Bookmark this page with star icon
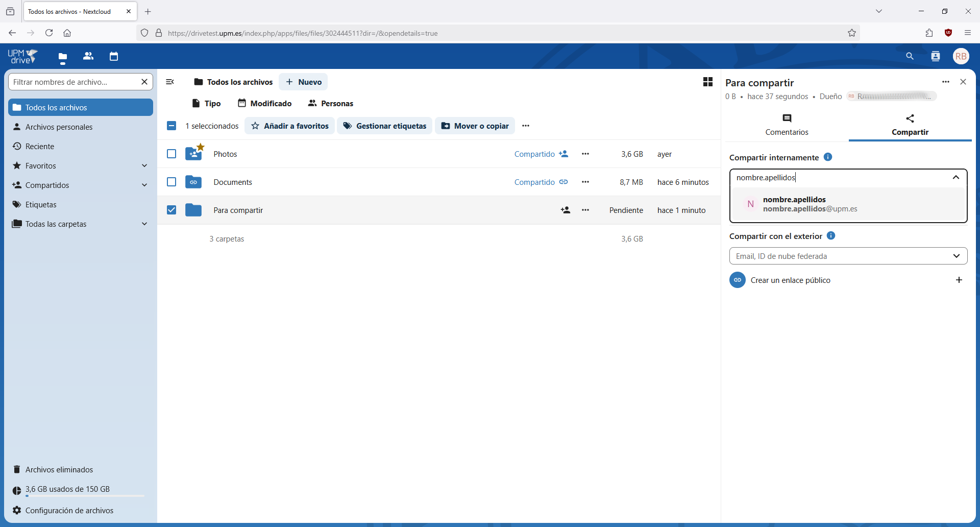 tap(852, 33)
